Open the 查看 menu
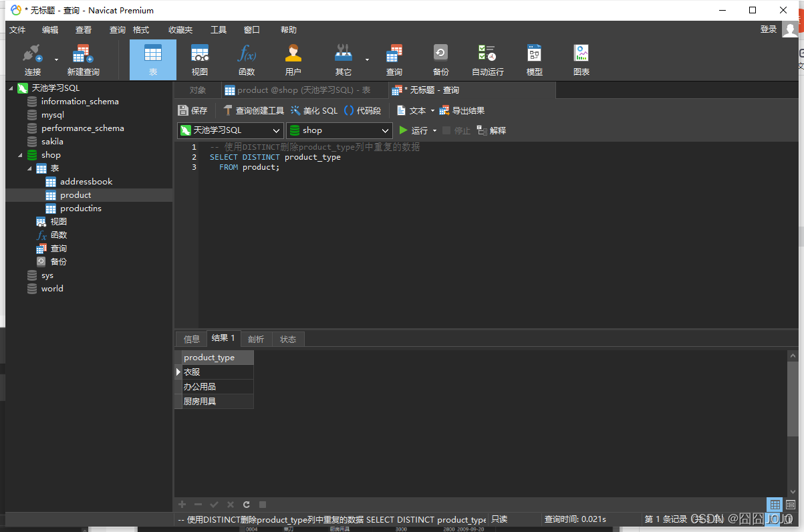804x532 pixels. point(84,29)
